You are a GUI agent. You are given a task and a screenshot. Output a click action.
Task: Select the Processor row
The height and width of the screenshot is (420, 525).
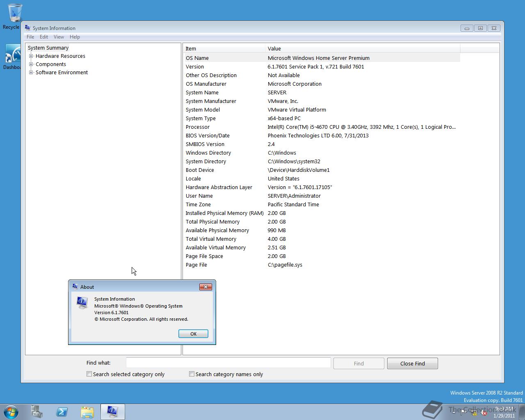pos(322,127)
